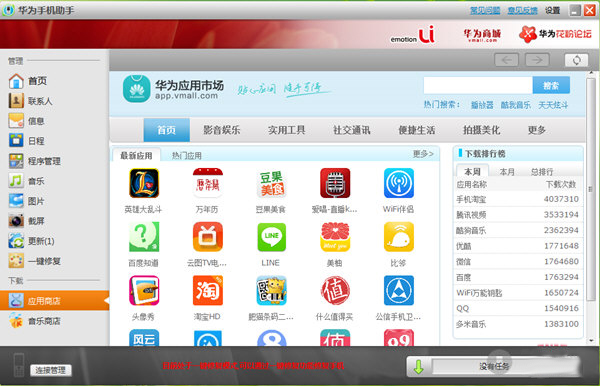Switch to the 影音娱乐 category tab
Screen dimensions: 600x386
pyautogui.click(x=222, y=130)
